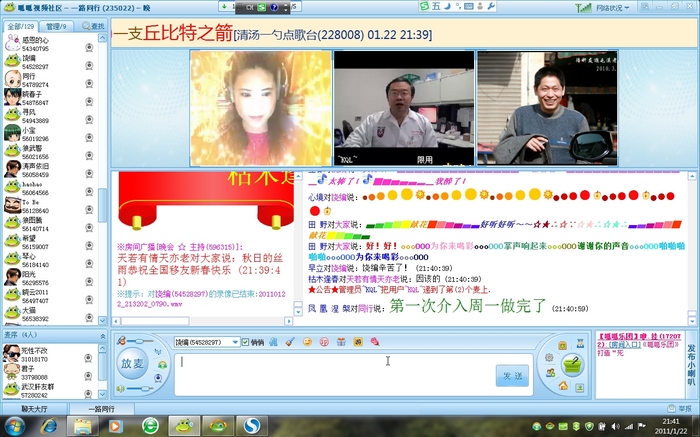Click the headphone icon beside 放麦 button
This screenshot has height=437, width=700.
[162, 365]
